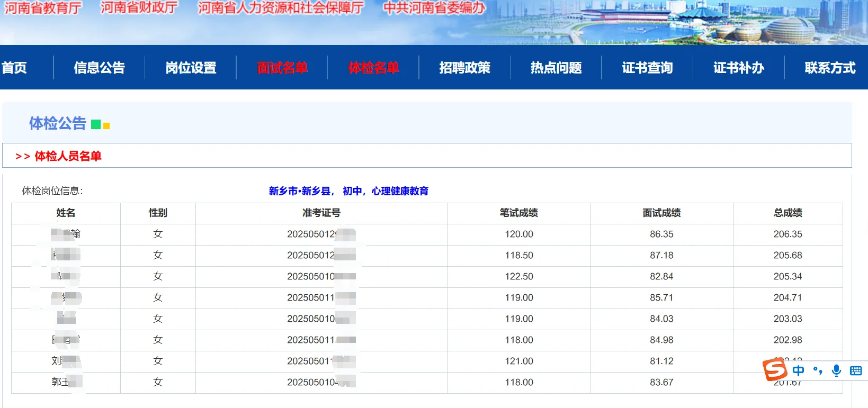Screen dimensions: 868x408
Task: Click the 体检岗位信息: label
Action: 52,191
